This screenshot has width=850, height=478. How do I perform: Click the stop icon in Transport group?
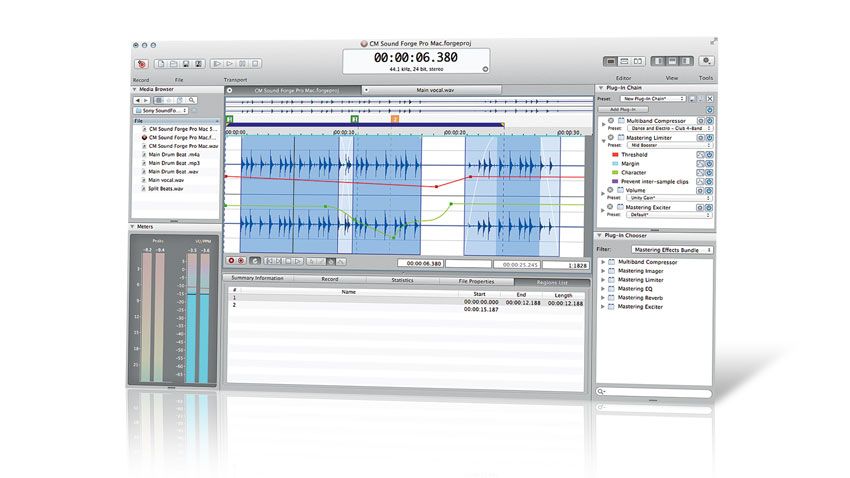(255, 64)
